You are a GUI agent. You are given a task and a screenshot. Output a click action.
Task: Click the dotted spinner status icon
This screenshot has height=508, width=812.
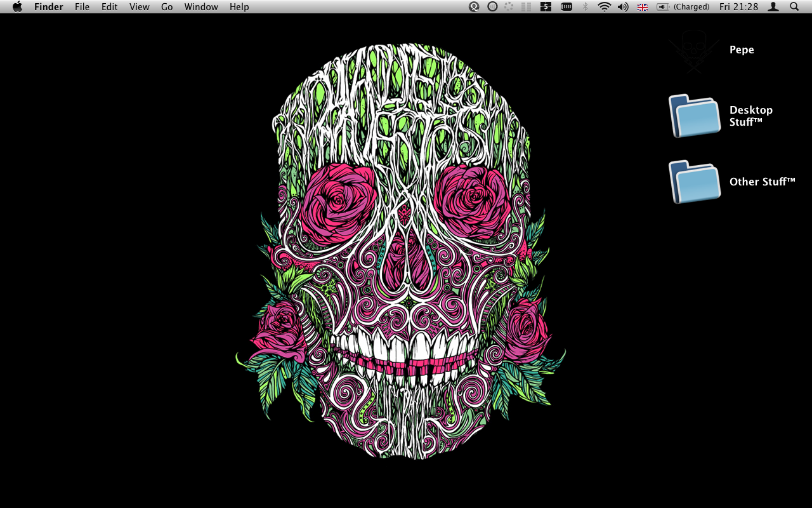[509, 7]
